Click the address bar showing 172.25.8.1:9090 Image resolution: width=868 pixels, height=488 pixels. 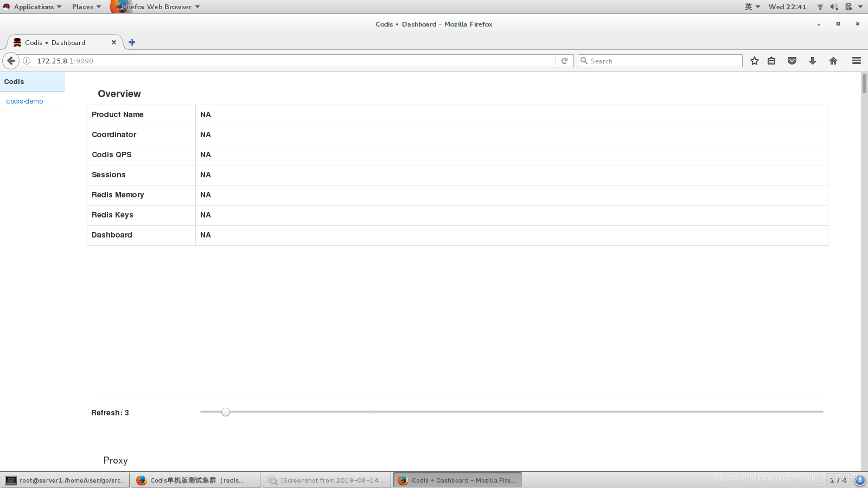pos(296,61)
